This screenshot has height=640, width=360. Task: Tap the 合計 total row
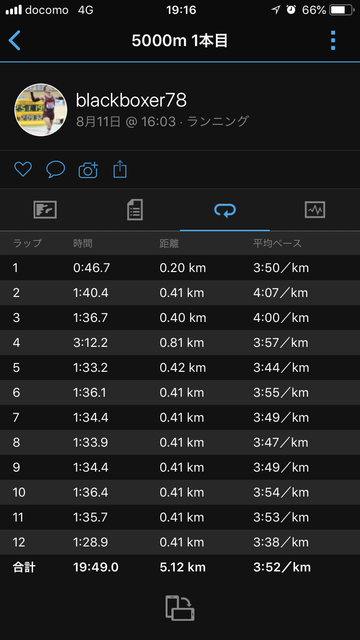[180, 567]
